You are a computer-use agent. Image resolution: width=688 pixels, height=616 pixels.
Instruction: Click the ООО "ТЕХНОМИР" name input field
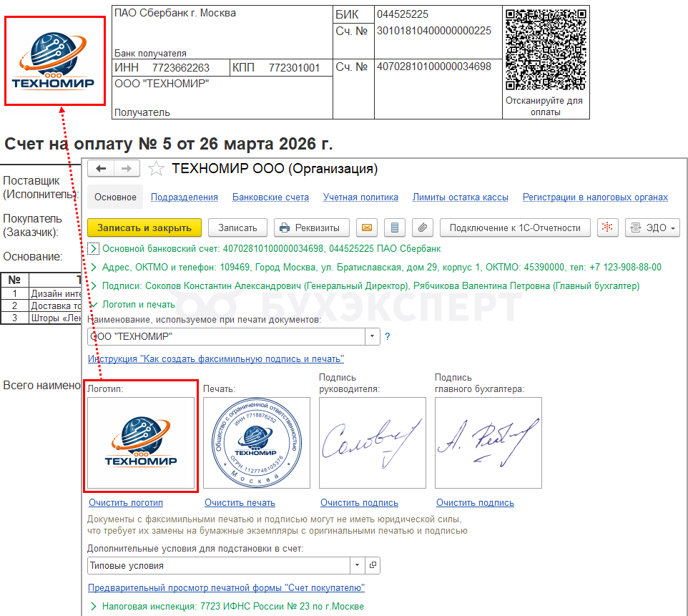[226, 336]
